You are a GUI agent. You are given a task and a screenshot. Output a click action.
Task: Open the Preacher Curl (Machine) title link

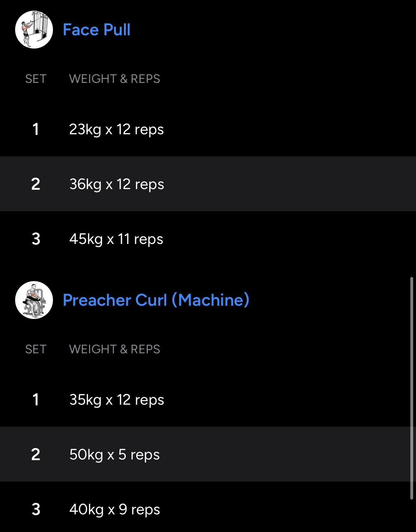coord(156,300)
